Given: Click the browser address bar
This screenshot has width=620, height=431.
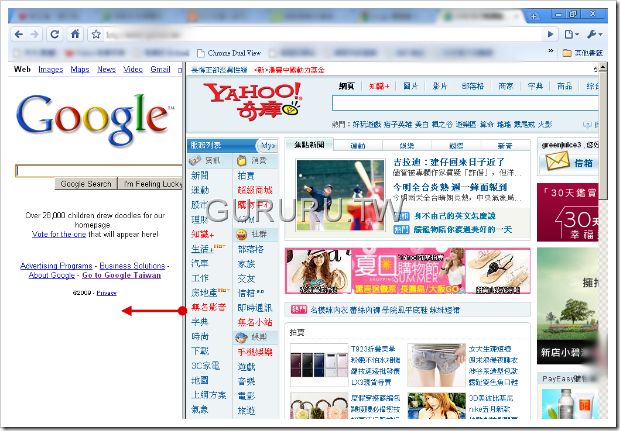Looking at the screenshot, I should (320, 35).
